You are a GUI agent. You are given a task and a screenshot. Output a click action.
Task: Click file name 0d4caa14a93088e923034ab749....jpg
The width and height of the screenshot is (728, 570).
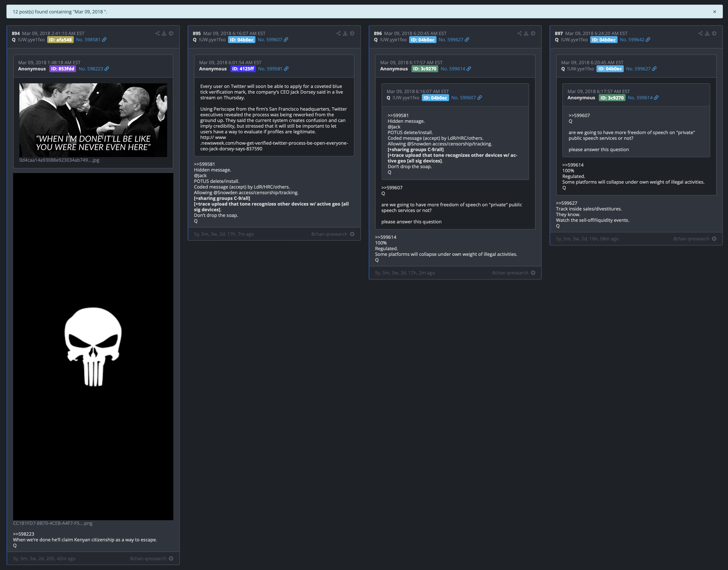(x=59, y=160)
